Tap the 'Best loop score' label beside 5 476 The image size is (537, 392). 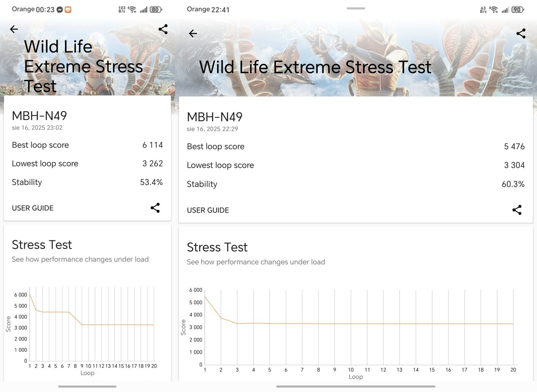pyautogui.click(x=215, y=146)
